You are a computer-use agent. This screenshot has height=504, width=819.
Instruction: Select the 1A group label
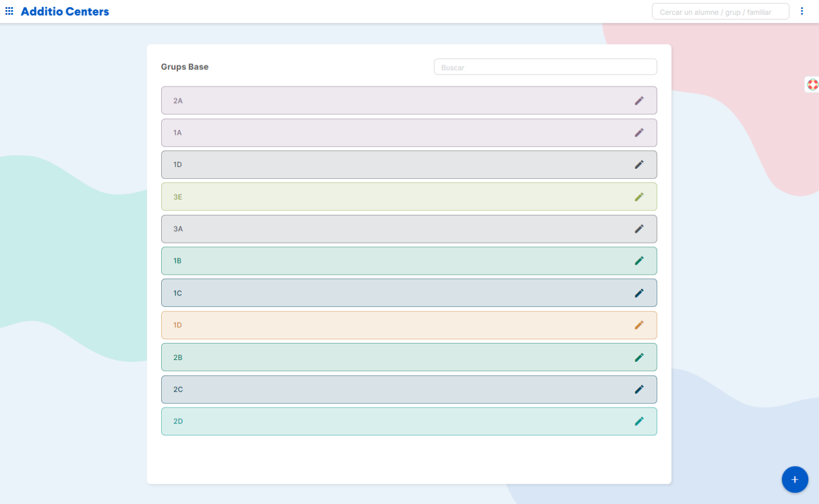[177, 133]
